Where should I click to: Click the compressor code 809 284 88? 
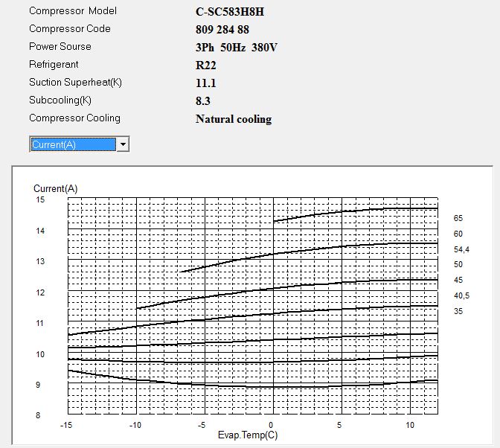[222, 29]
